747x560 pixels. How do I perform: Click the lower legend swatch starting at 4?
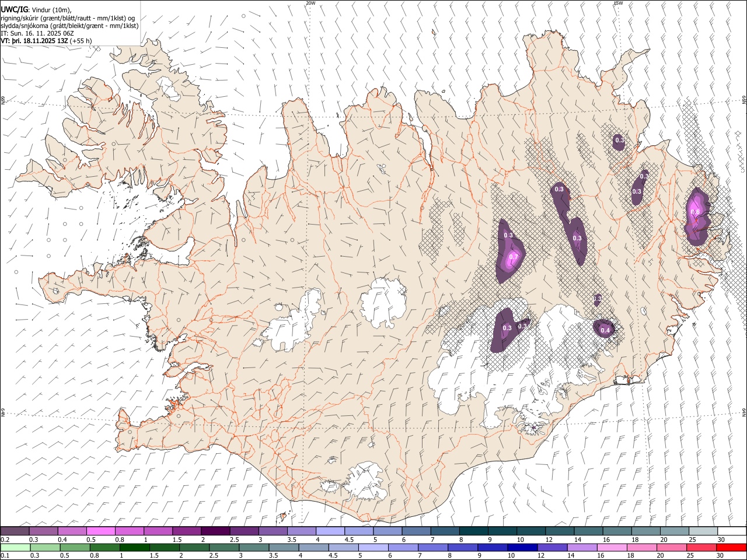tap(313, 548)
